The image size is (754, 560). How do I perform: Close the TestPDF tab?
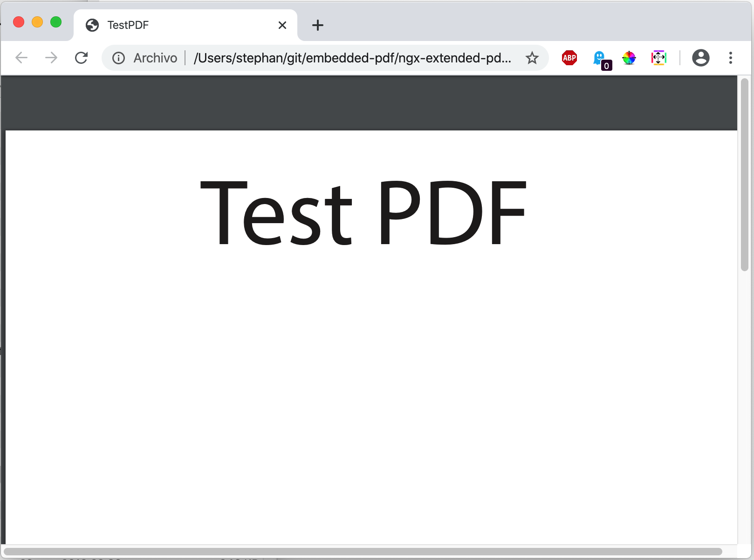point(282,25)
